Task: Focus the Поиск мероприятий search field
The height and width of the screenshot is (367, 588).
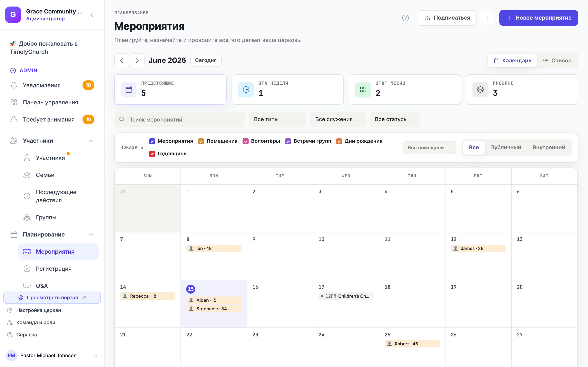Action: [x=179, y=119]
